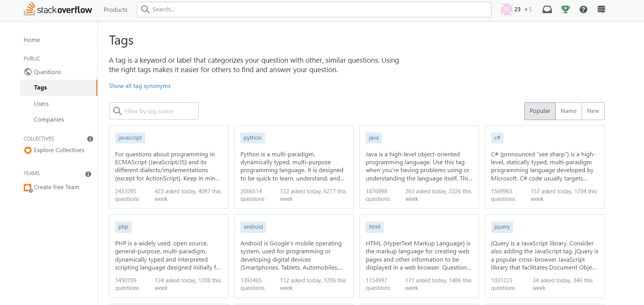Screen dimensions: 644x305
Task: Click '34 asked today' under jquery
Action: click(x=552, y=280)
